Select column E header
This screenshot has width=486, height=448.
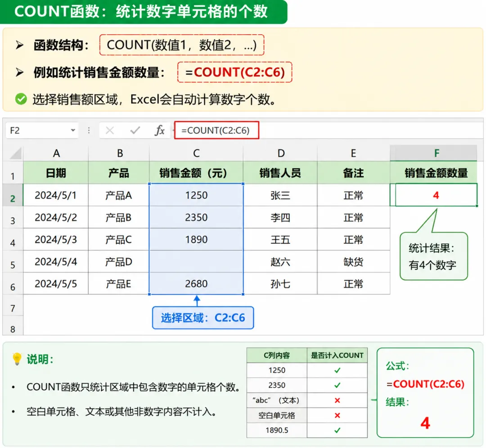pyautogui.click(x=353, y=153)
